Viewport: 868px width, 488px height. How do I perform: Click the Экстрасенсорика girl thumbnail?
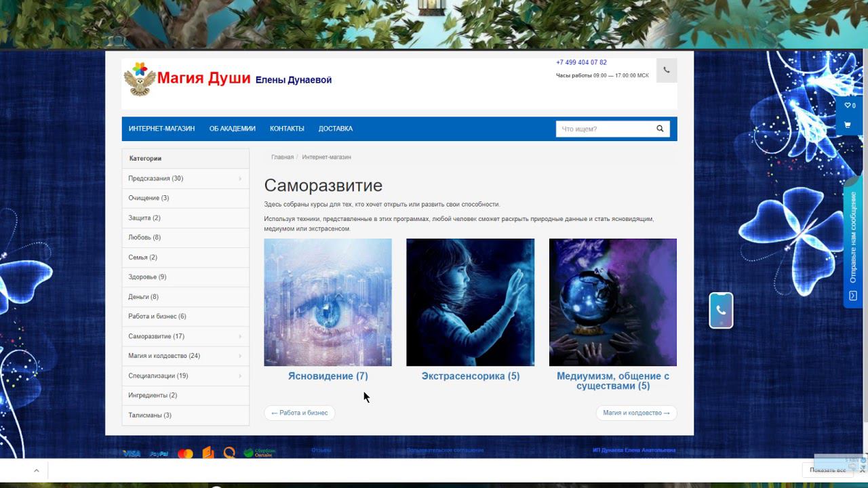tap(471, 302)
